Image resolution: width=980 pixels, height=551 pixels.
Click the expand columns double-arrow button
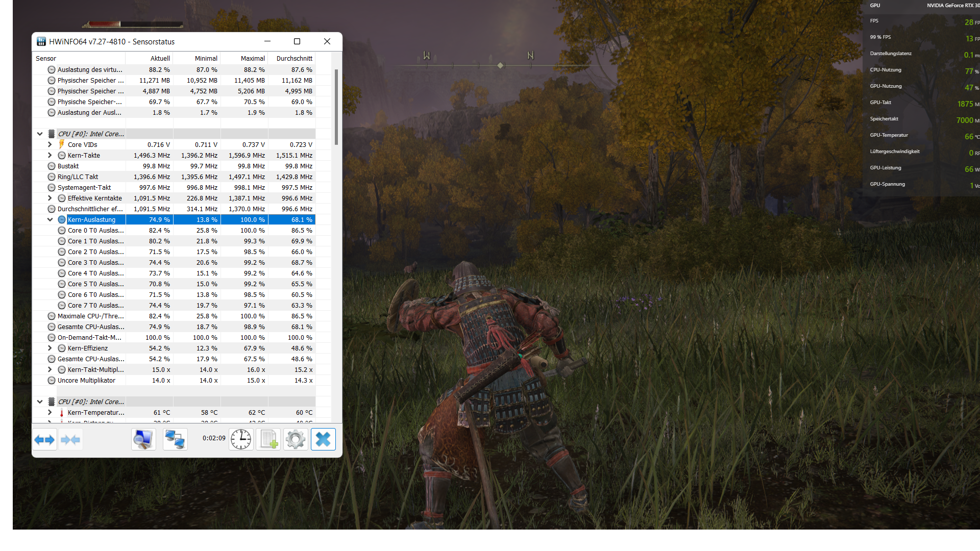[44, 440]
